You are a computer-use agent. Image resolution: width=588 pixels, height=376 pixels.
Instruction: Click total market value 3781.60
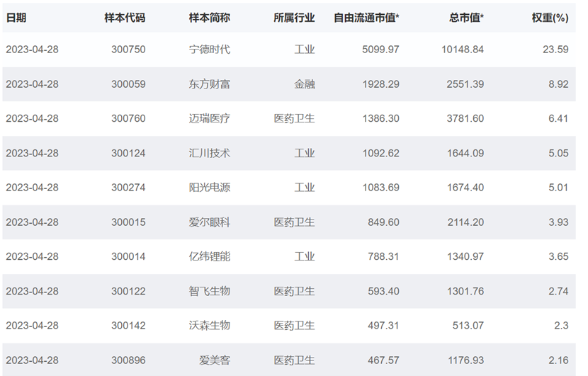[x=465, y=118]
